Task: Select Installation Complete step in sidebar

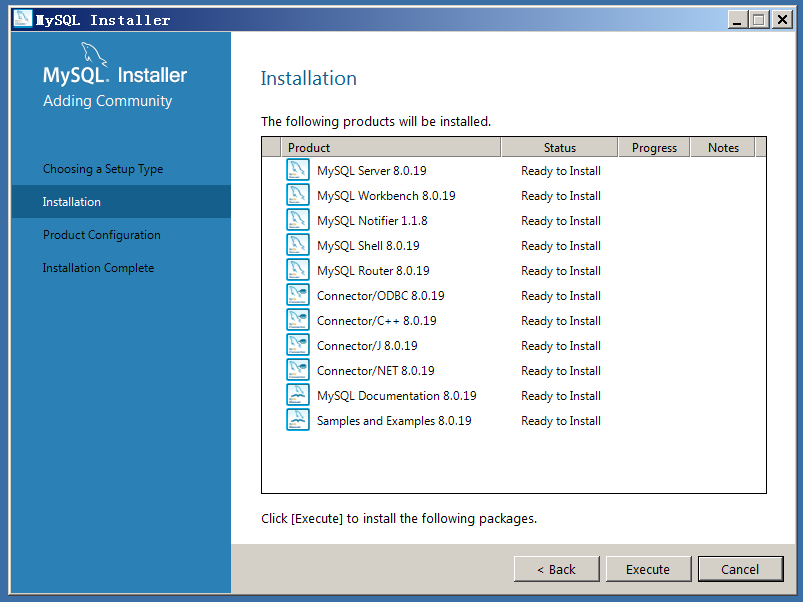Action: [x=98, y=268]
